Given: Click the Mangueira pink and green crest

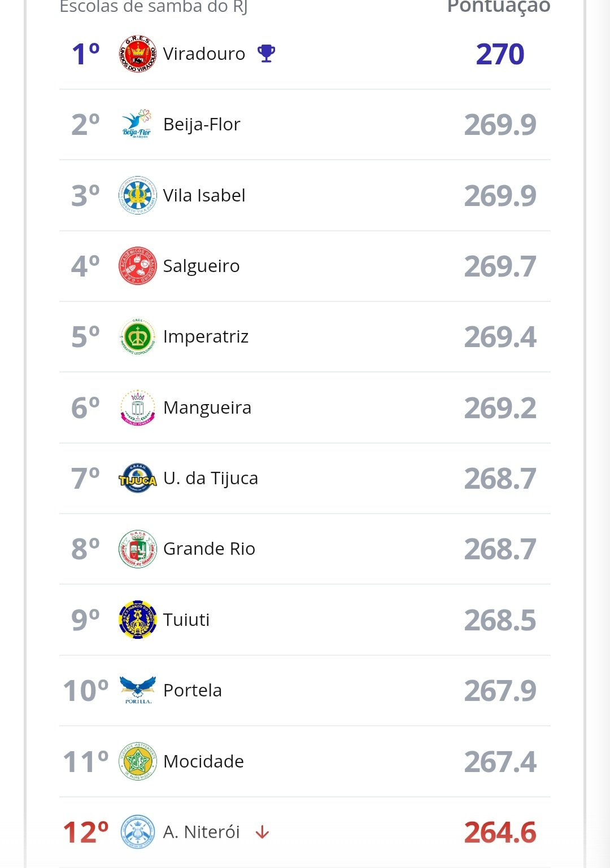Looking at the screenshot, I should click(137, 407).
